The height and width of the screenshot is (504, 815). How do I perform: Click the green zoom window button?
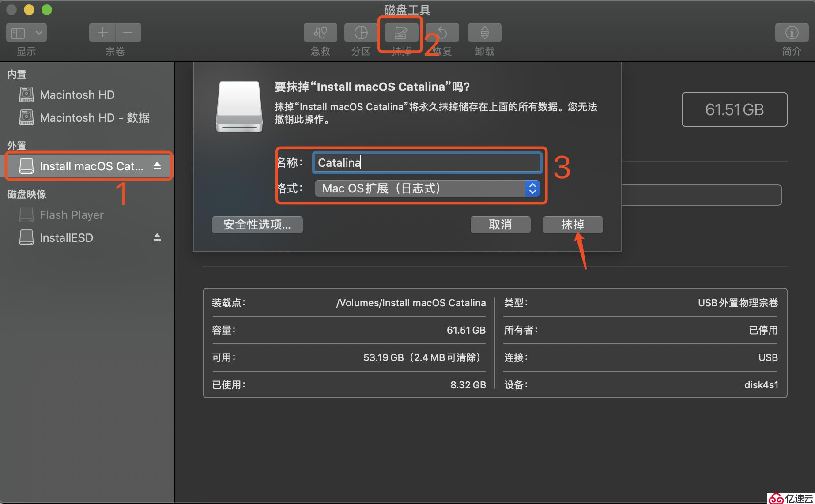[x=47, y=10]
